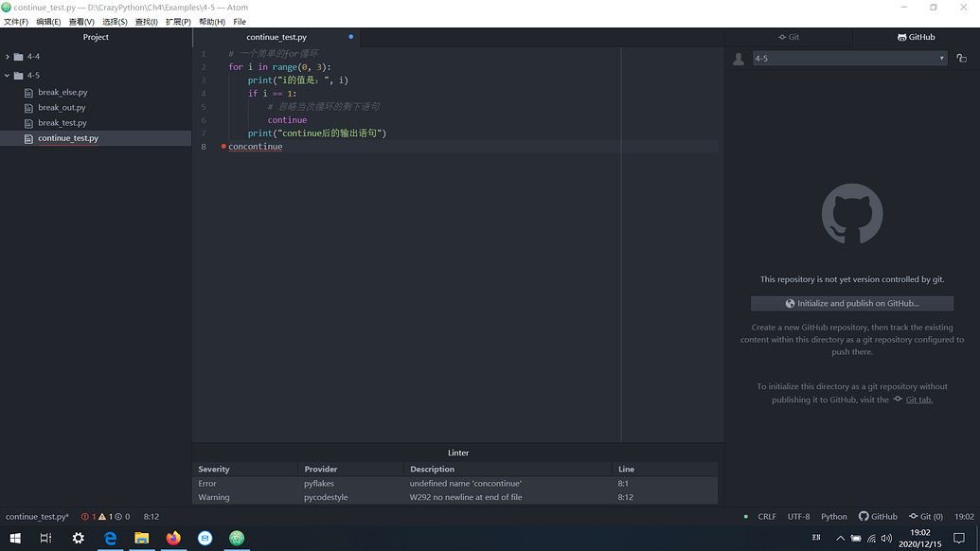Expand the 4-4 project folder
Image resolution: width=980 pixels, height=551 pixels.
[x=8, y=56]
